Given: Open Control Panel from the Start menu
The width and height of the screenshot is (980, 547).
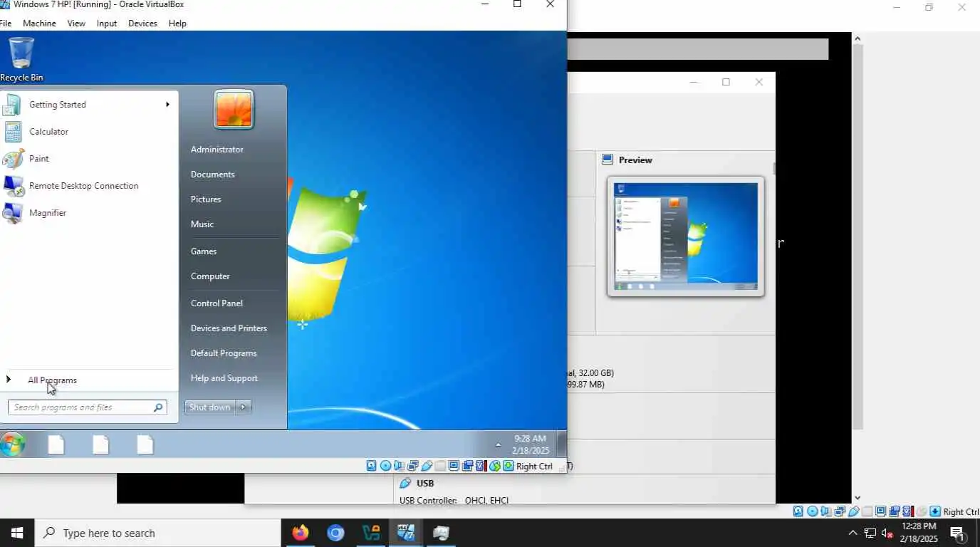Looking at the screenshot, I should tap(217, 303).
